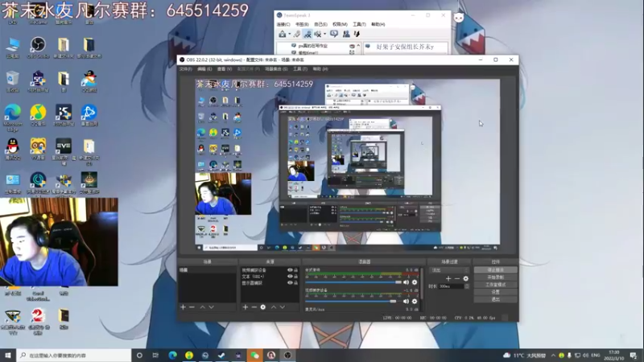This screenshot has height=362, width=644.
Task: Click the transition duration 300ms field
Action: [452, 286]
